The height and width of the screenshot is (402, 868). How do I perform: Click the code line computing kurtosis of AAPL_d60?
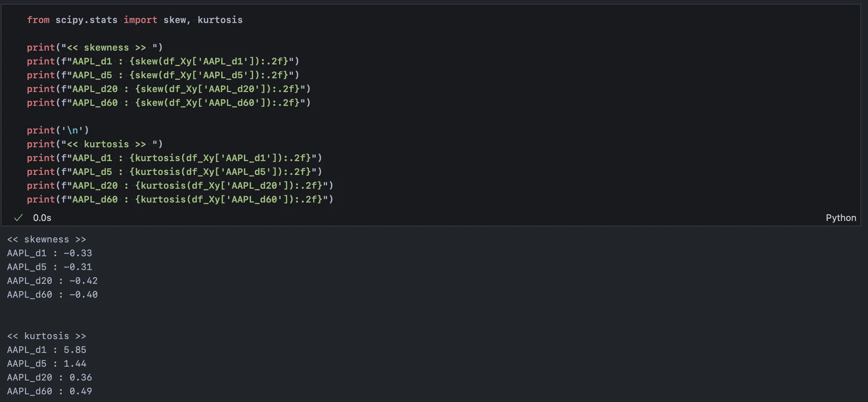pos(180,199)
